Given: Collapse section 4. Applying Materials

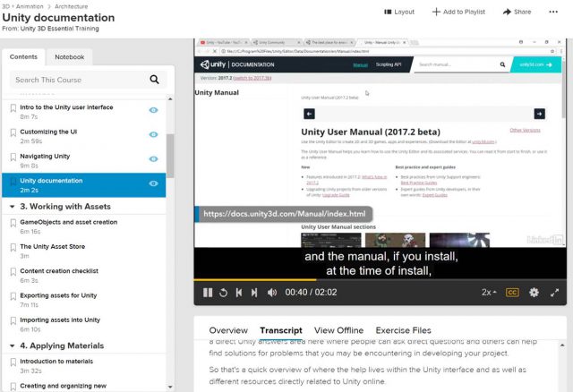Looking at the screenshot, I should pos(12,346).
